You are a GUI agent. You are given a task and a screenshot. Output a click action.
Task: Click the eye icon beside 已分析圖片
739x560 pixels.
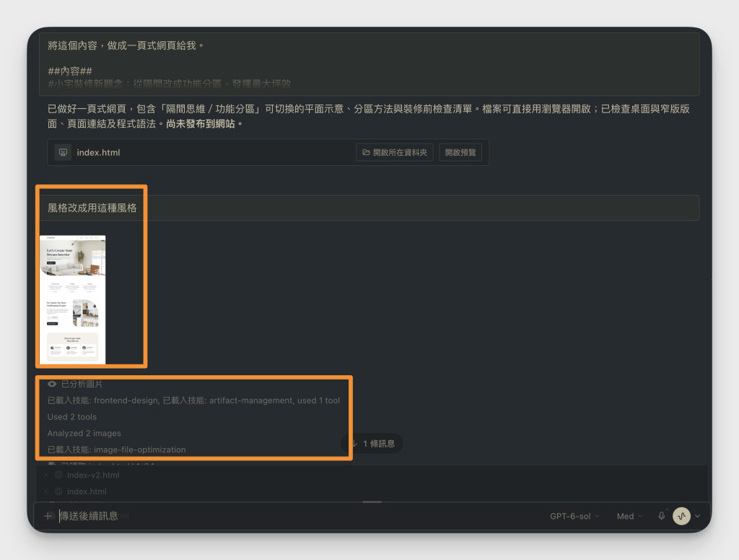coord(52,384)
